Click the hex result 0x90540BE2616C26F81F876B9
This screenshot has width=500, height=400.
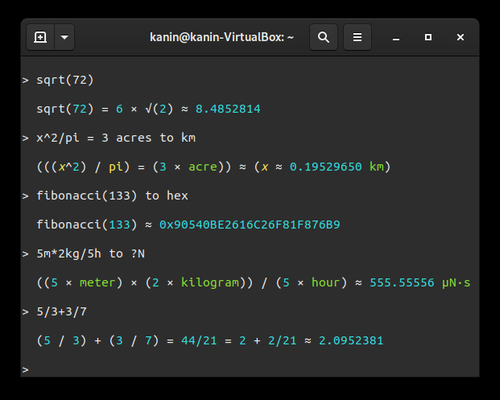(250, 225)
